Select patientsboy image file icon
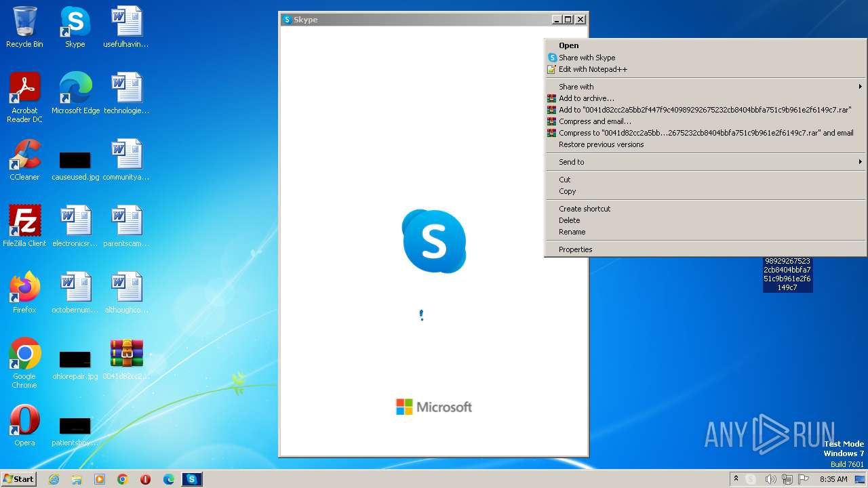The height and width of the screenshot is (488, 868). (x=75, y=431)
